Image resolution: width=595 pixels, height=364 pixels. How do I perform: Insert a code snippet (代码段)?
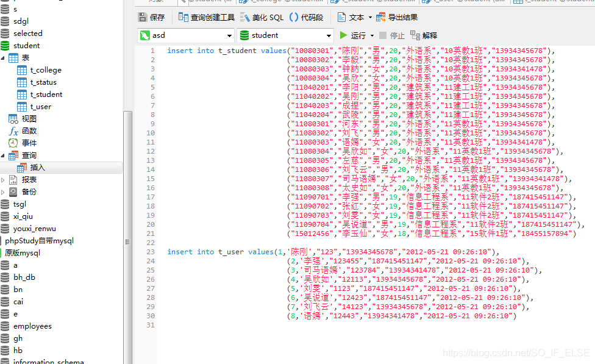(x=306, y=17)
